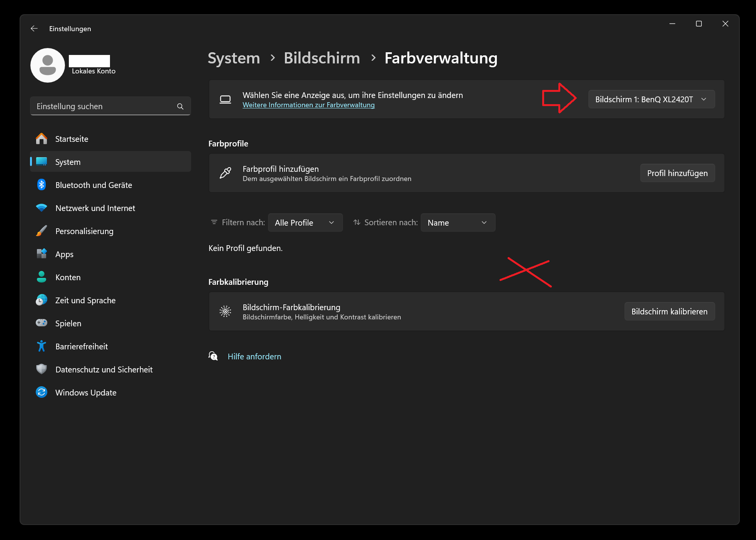
Task: Open the Bildschirm 1: BenQ XL2420T dropdown
Action: point(651,100)
